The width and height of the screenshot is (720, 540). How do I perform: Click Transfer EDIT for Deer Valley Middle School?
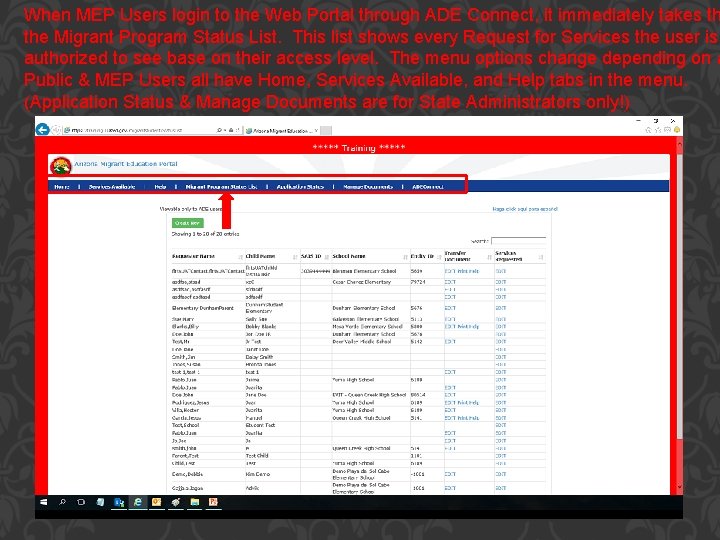click(x=450, y=342)
